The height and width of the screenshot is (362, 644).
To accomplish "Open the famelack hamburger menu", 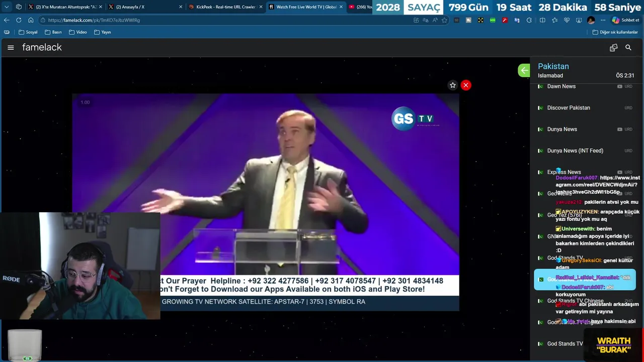I will tap(11, 47).
